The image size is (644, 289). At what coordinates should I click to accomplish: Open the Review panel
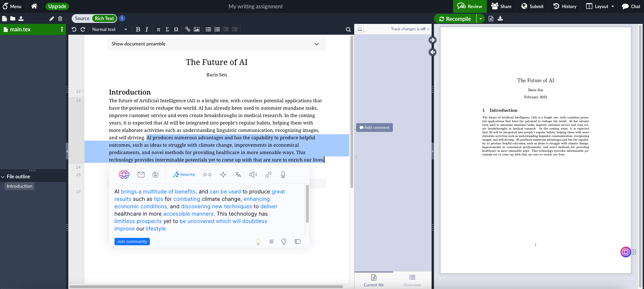[x=470, y=6]
